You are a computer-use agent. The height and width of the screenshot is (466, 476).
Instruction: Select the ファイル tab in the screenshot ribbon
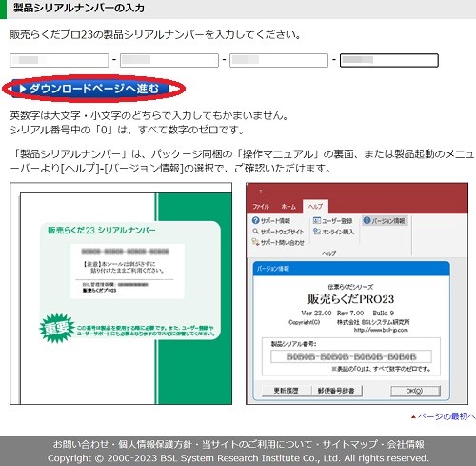click(261, 207)
